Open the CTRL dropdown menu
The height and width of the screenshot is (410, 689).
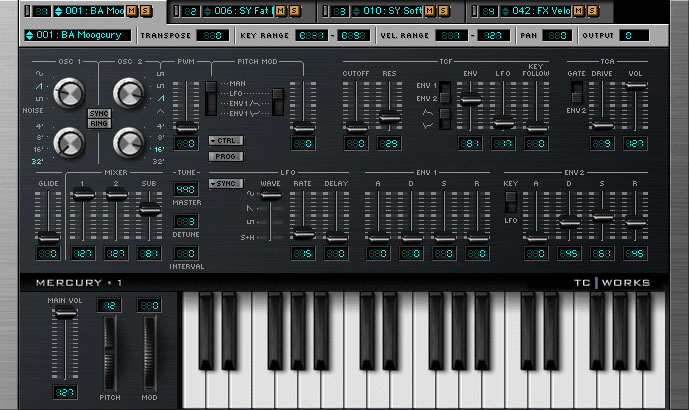click(226, 141)
